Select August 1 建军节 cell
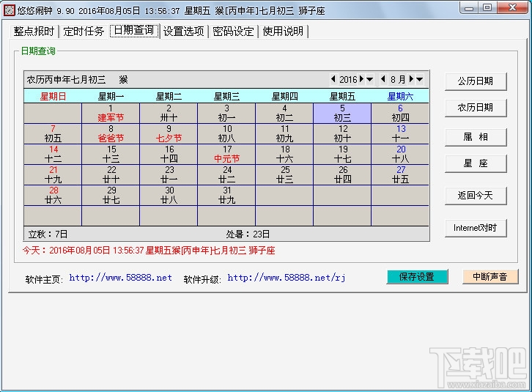This screenshot has width=532, height=392. tap(111, 114)
